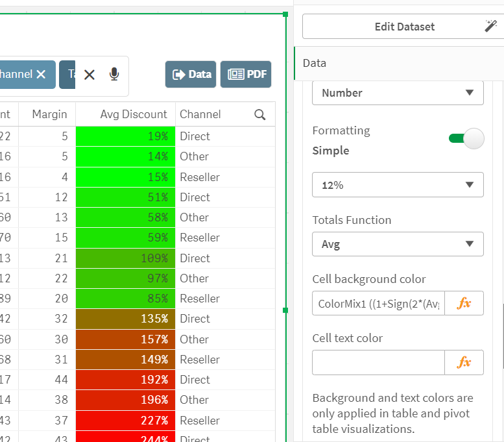Select the 196% Avg Discount cell
The image size is (504, 442).
click(125, 400)
